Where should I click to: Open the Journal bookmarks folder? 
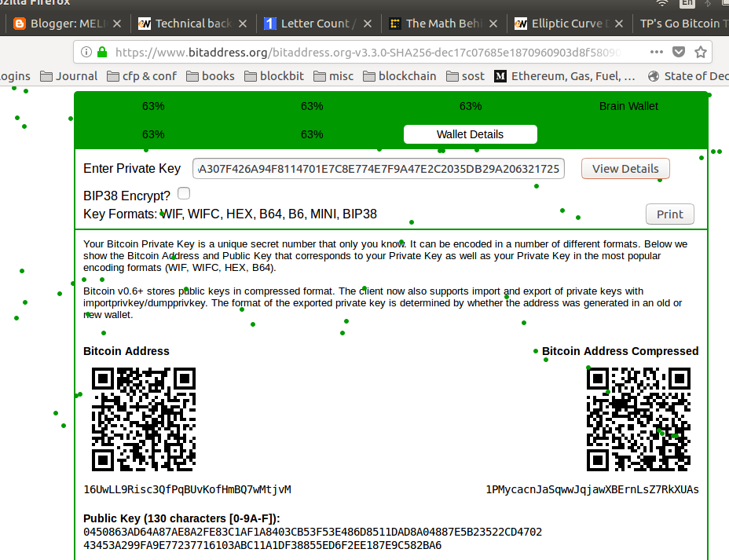point(69,75)
